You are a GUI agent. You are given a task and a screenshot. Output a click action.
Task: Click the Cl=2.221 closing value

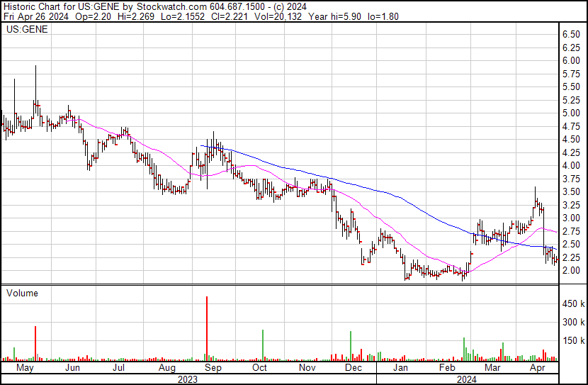click(230, 16)
